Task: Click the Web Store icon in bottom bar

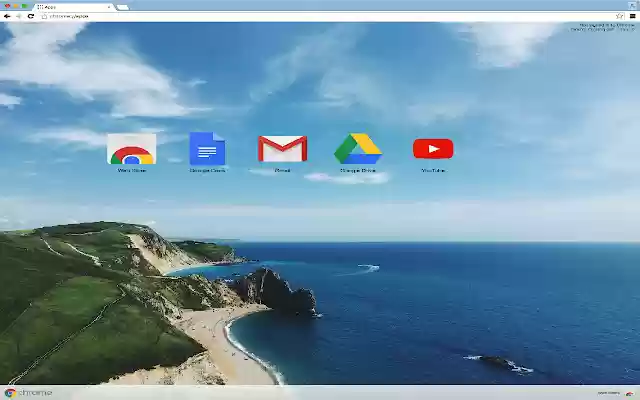Action: tap(629, 393)
